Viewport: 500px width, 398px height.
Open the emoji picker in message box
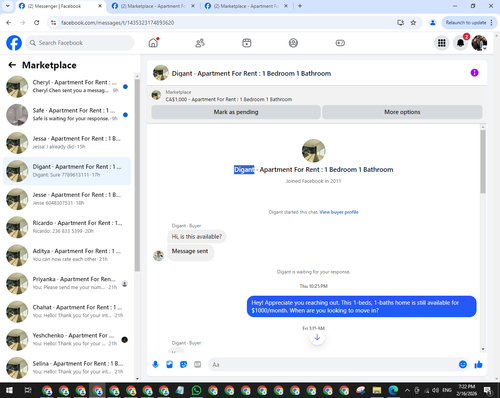463,364
